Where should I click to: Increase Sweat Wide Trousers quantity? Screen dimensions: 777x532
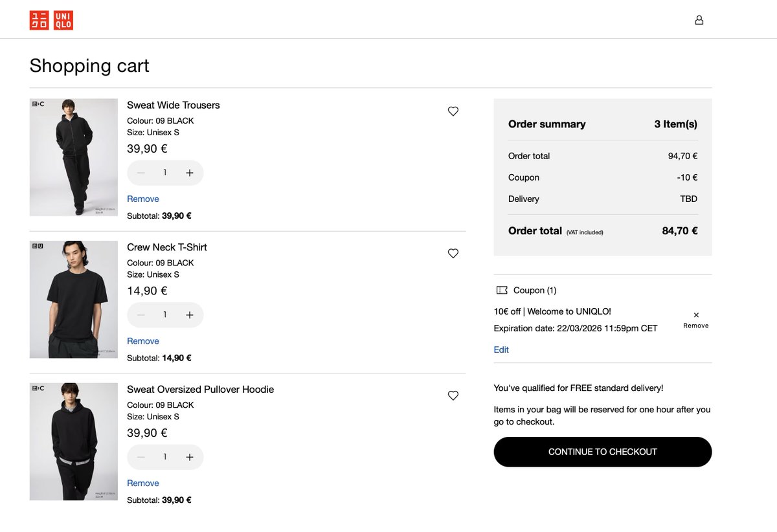190,173
